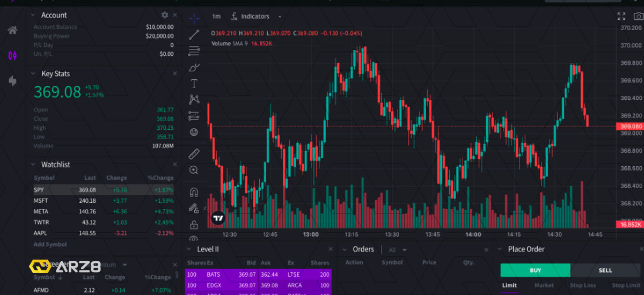This screenshot has height=295, width=644.
Task: Select the trend line drawing tool
Action: click(x=194, y=35)
